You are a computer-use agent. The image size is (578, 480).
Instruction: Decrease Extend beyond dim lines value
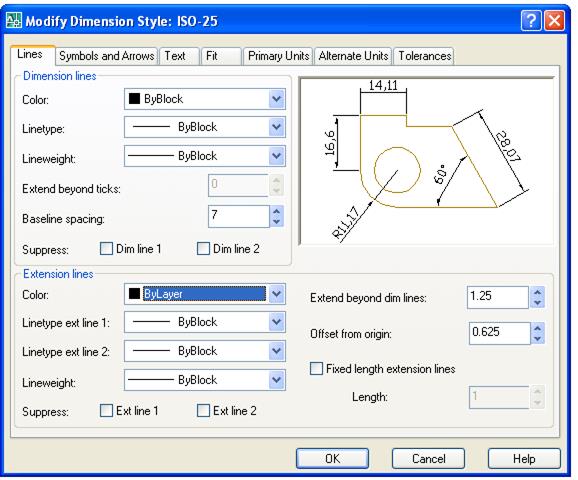pos(537,303)
